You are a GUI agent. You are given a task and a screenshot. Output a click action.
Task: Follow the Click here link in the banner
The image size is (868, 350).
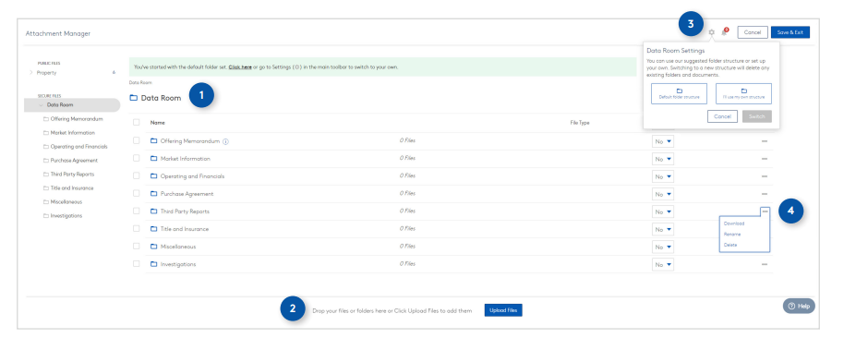pos(240,67)
